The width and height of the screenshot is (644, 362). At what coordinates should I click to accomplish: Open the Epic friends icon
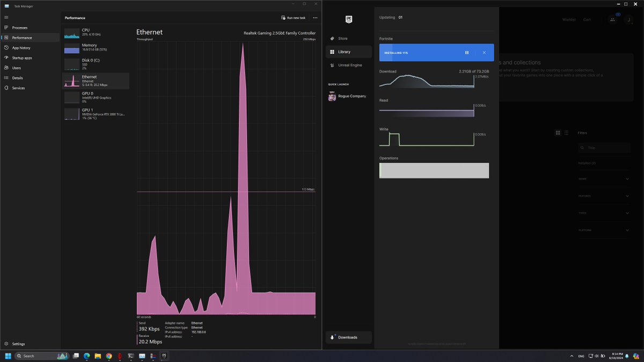pyautogui.click(x=612, y=19)
